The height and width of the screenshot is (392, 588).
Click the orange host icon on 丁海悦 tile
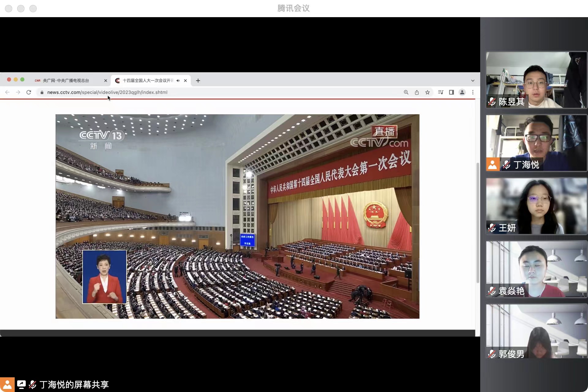coord(493,164)
